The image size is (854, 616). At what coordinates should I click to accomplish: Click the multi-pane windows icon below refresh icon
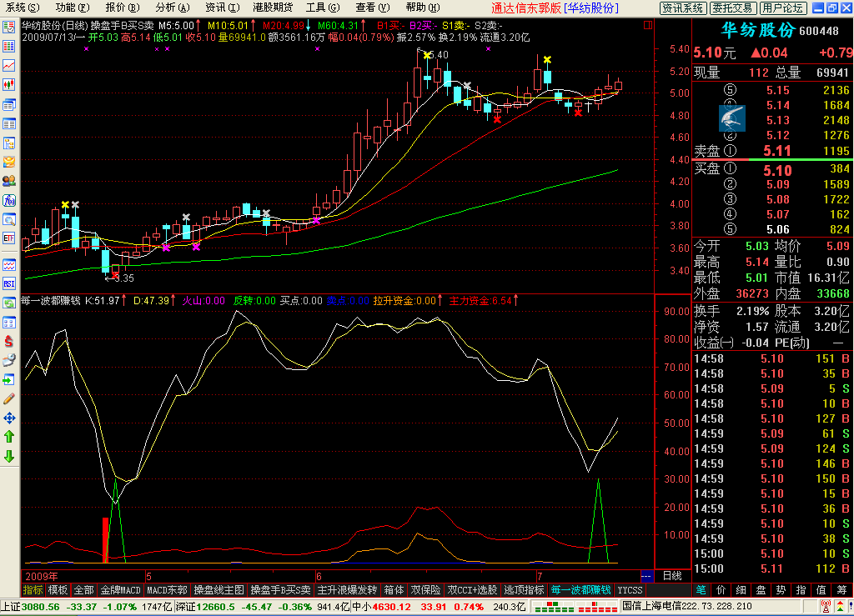coord(8,323)
